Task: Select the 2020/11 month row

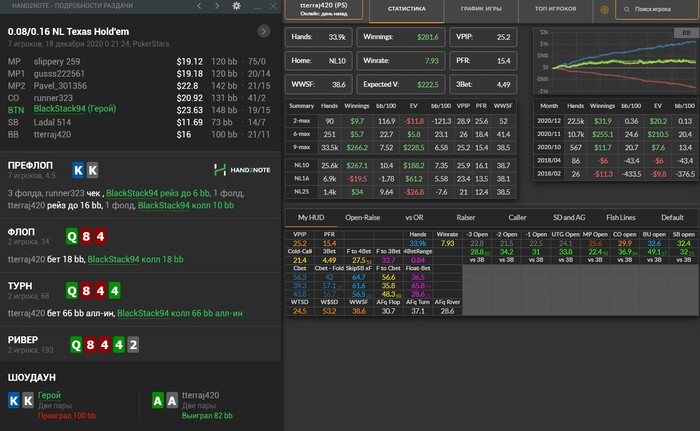Action: pos(616,134)
